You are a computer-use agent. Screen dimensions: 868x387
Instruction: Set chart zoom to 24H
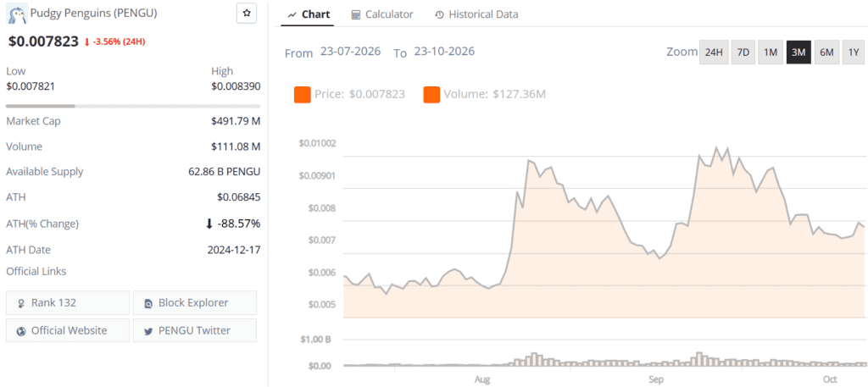point(714,53)
